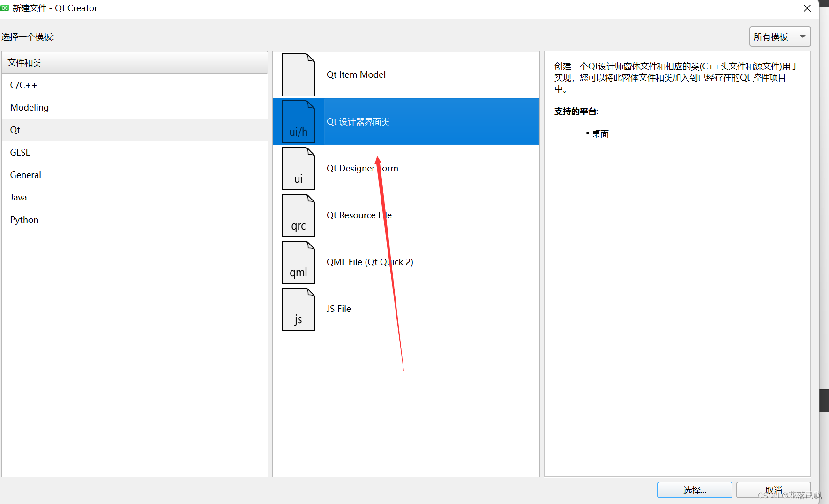Select the C/C++ category
Image resolution: width=829 pixels, height=504 pixels.
(135, 85)
